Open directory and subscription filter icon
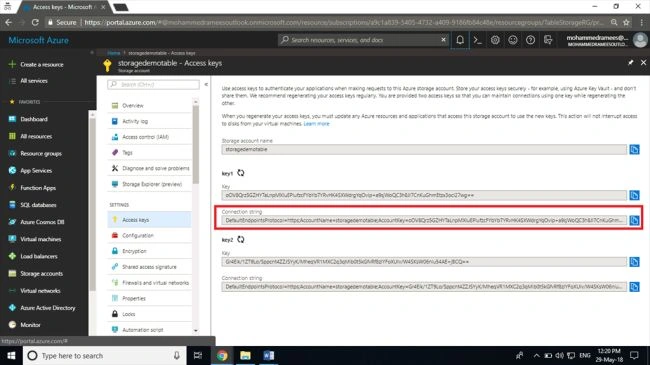 pos(548,40)
